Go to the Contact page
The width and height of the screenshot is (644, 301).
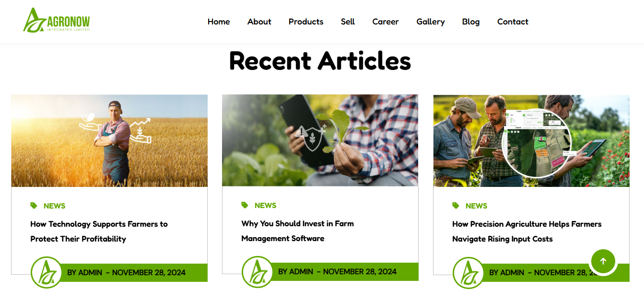point(513,22)
